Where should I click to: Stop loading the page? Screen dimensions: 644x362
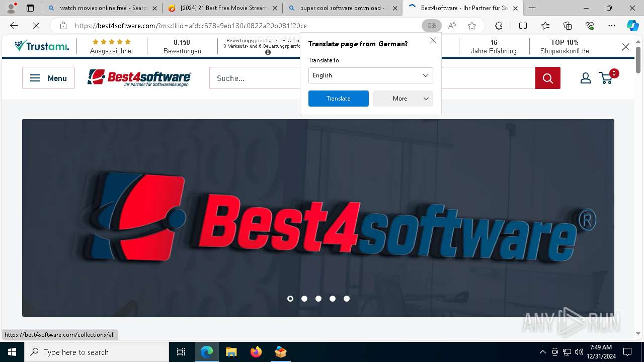coord(36,26)
